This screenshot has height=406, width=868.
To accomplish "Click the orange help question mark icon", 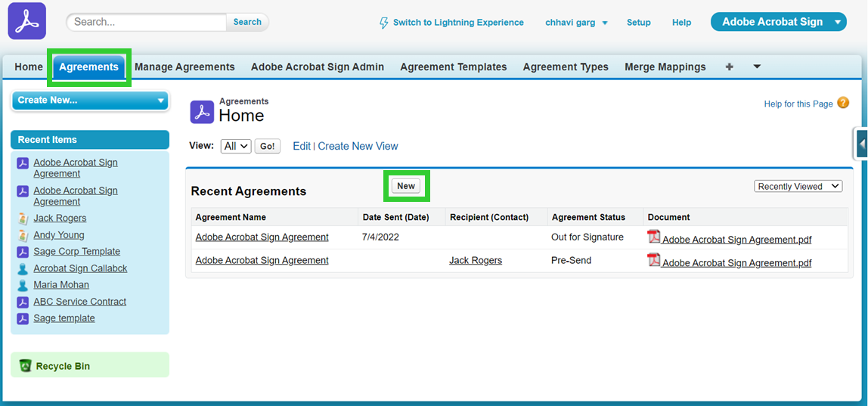I will click(843, 103).
